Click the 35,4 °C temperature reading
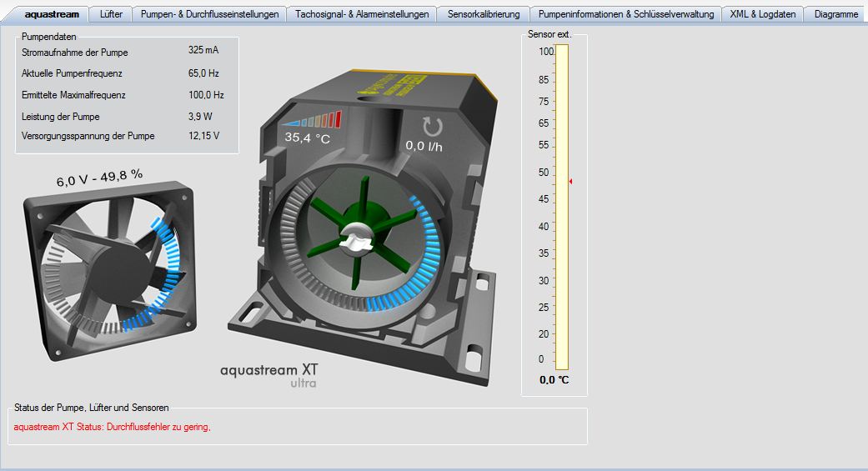The width and height of the screenshot is (868, 471). tap(307, 138)
